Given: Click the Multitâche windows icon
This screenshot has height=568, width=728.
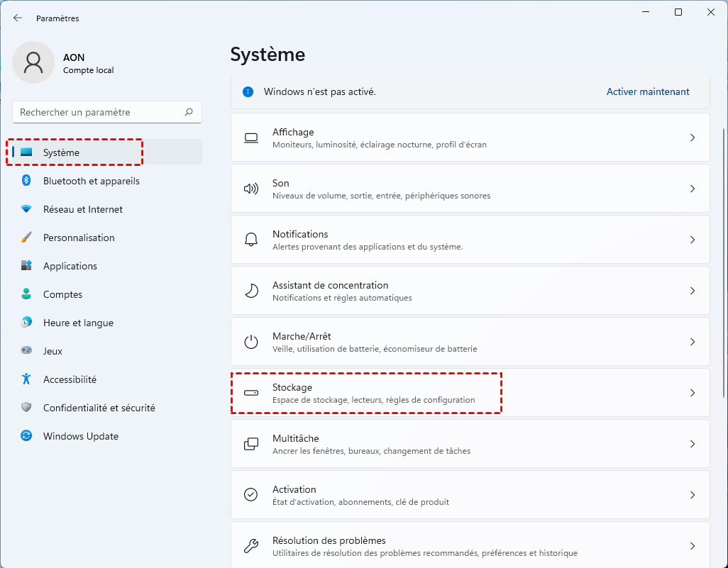Looking at the screenshot, I should (251, 444).
